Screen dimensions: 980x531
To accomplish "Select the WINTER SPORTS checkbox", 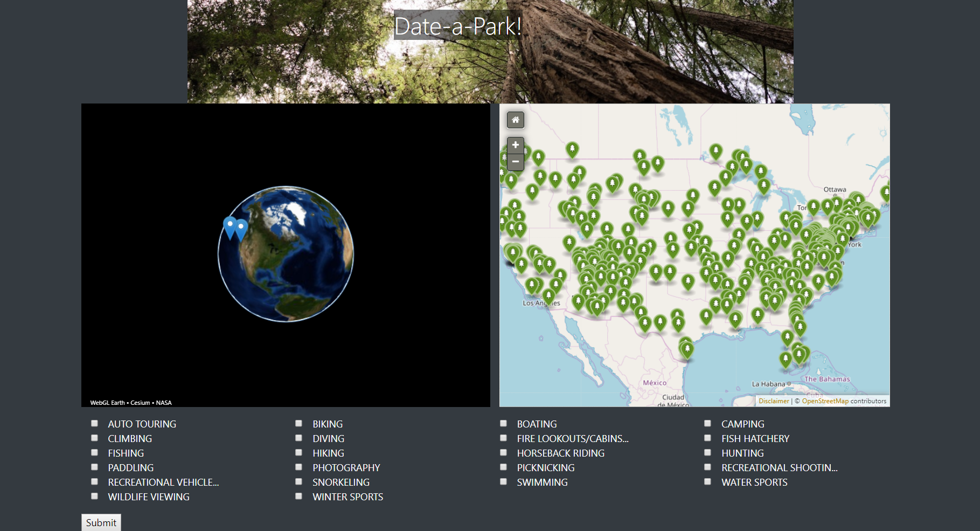I will click(298, 496).
